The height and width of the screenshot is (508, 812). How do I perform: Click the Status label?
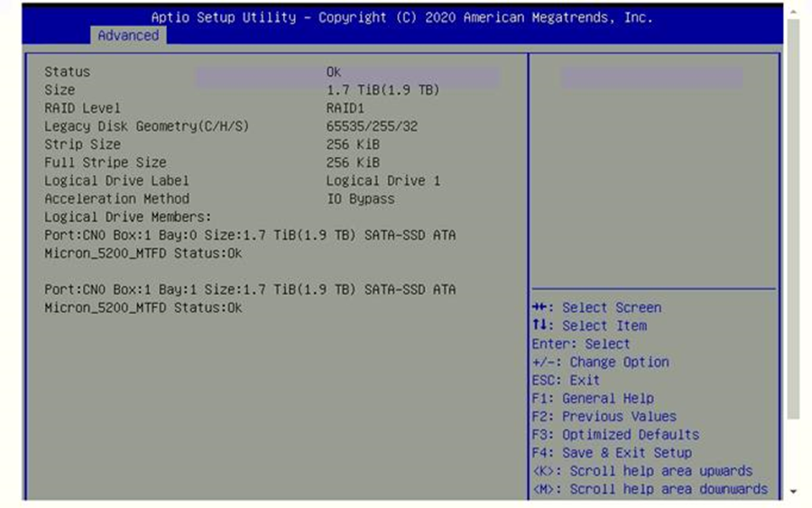click(68, 71)
